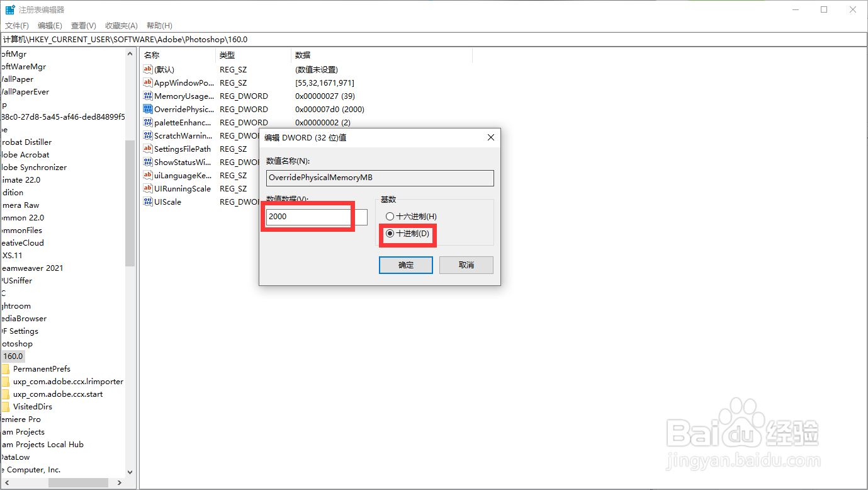Click the 0x00000027 (39) data cell
Image resolution: width=868 pixels, height=490 pixels.
pyautogui.click(x=325, y=96)
